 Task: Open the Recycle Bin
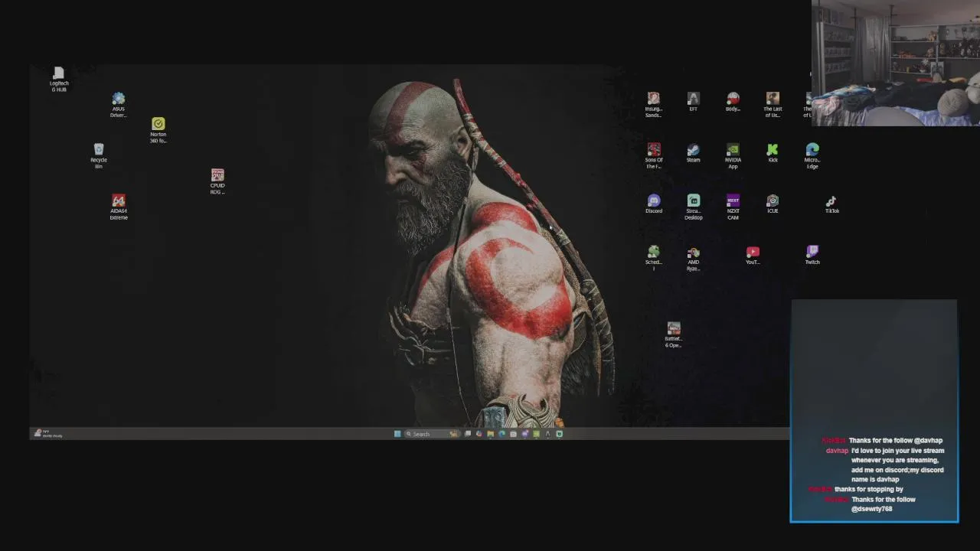click(98, 155)
